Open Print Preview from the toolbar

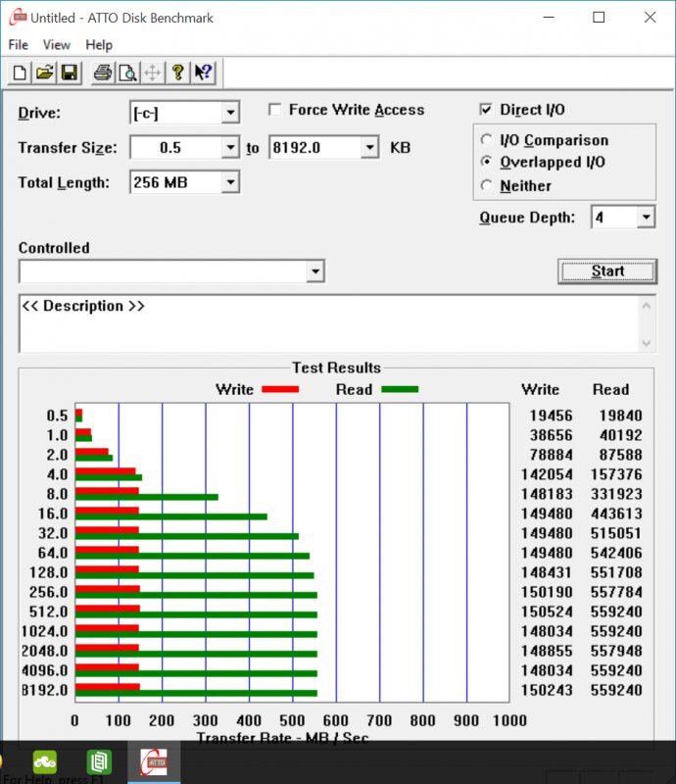[x=127, y=73]
